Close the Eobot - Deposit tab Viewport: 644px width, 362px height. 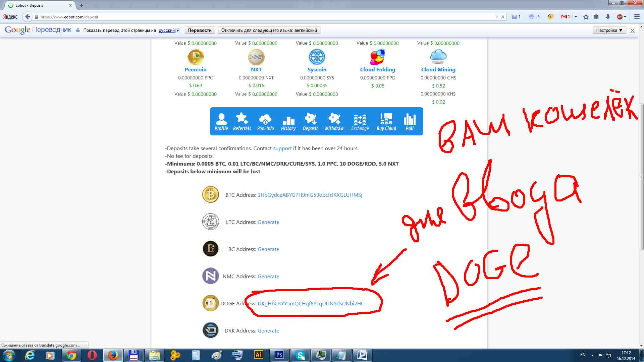(x=70, y=5)
